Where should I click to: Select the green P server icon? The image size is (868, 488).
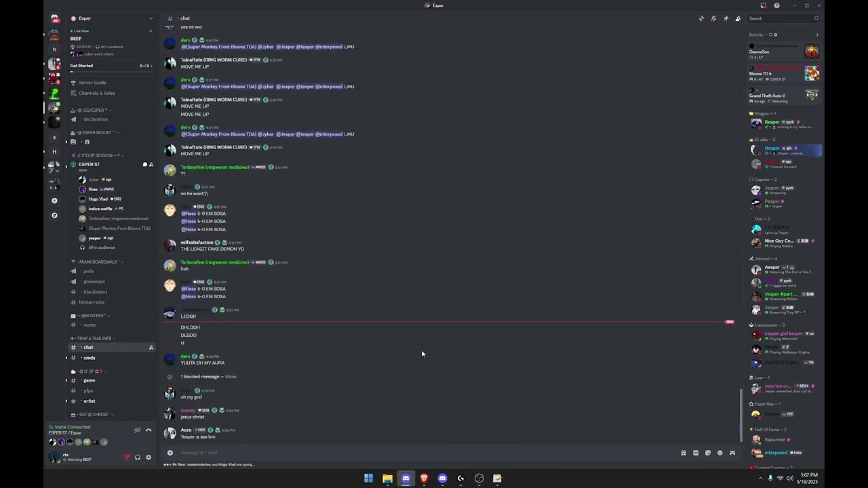point(54,94)
